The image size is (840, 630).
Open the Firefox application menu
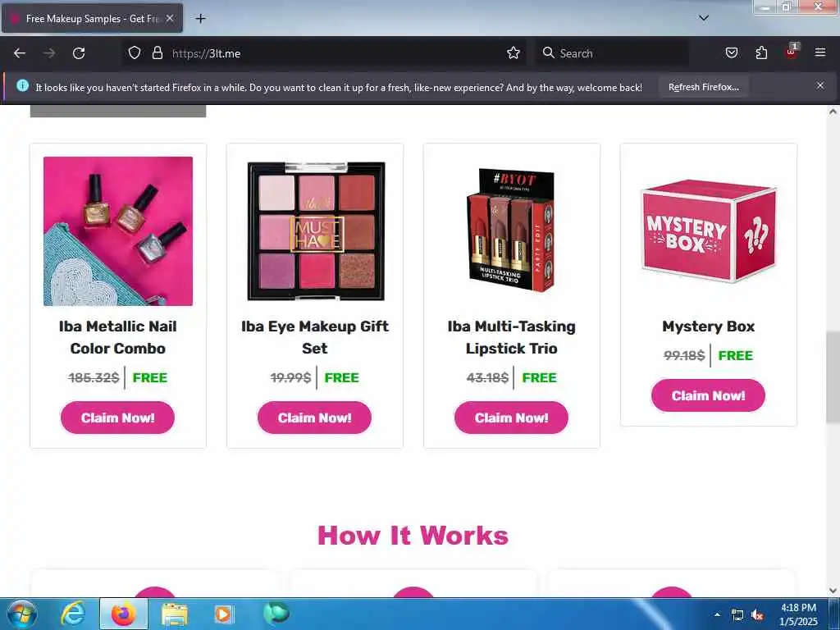coord(820,52)
